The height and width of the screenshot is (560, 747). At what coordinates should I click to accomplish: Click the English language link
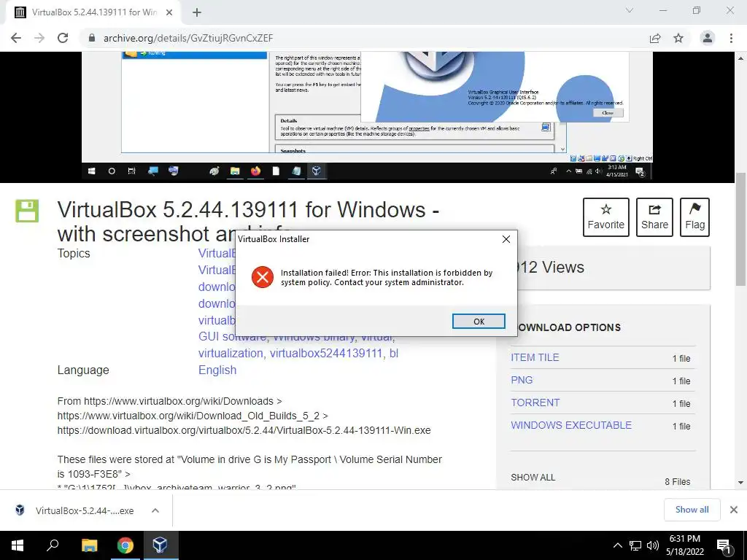point(217,370)
